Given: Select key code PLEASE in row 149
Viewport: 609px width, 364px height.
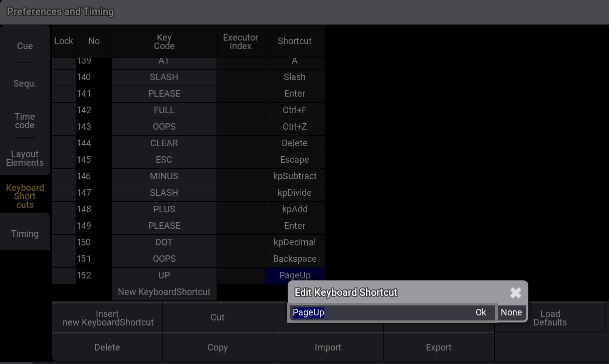Looking at the screenshot, I should [x=164, y=226].
